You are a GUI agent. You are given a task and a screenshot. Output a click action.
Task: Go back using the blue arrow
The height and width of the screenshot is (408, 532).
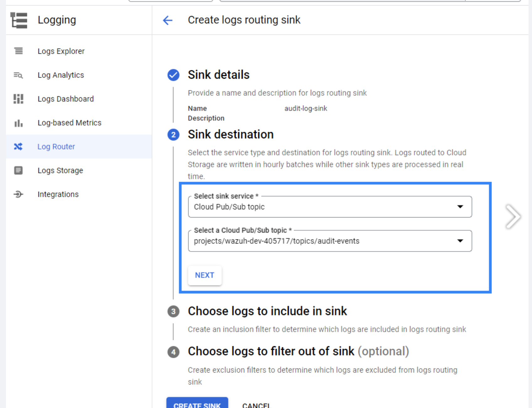point(168,20)
